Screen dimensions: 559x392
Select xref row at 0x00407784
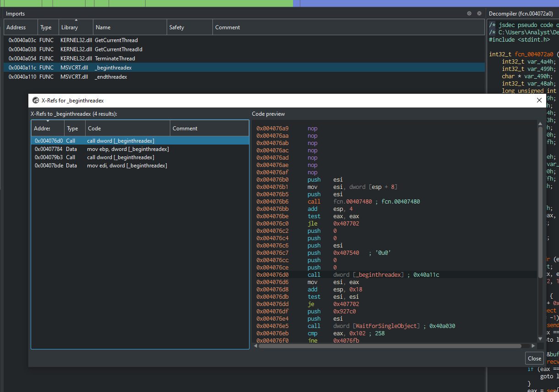pos(140,149)
